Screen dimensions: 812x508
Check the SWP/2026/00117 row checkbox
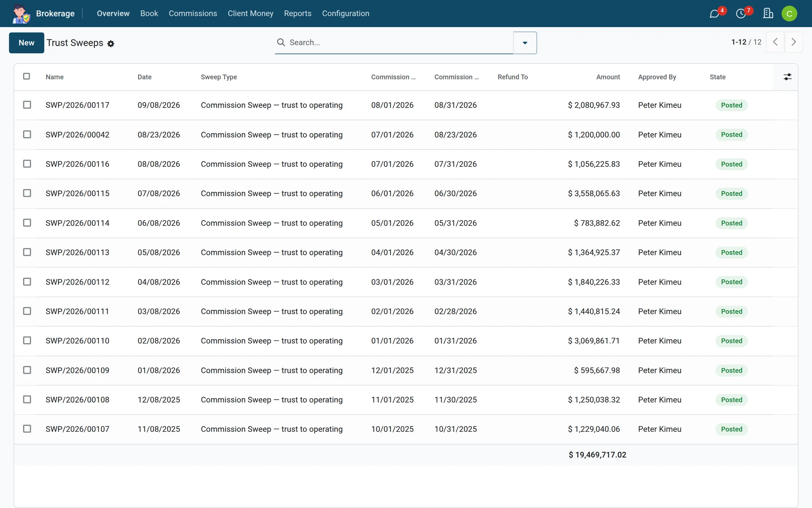pyautogui.click(x=27, y=105)
